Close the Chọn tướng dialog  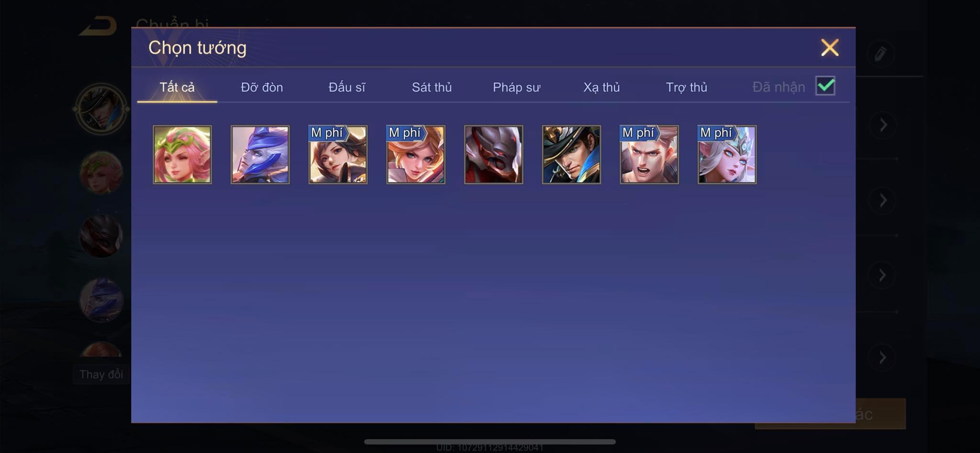pos(830,47)
